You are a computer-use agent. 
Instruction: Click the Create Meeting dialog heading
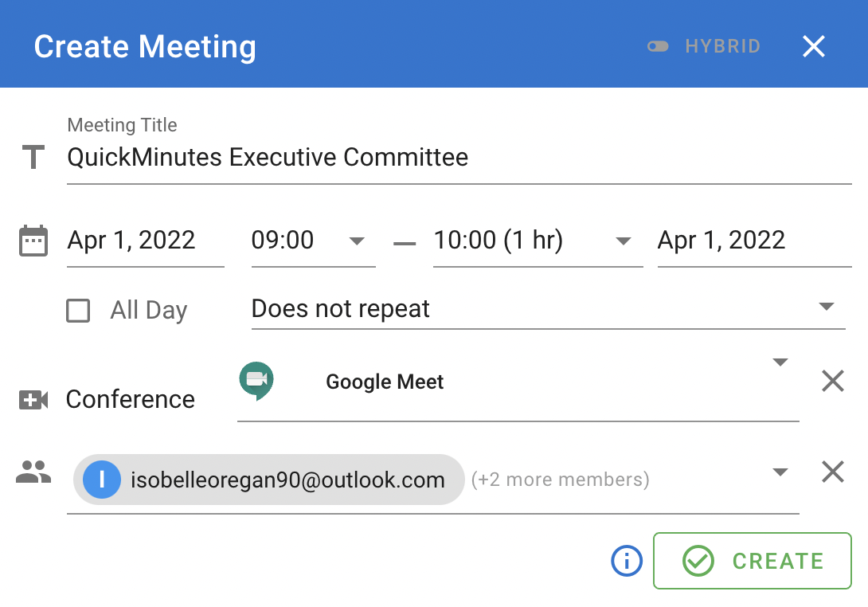tap(145, 46)
